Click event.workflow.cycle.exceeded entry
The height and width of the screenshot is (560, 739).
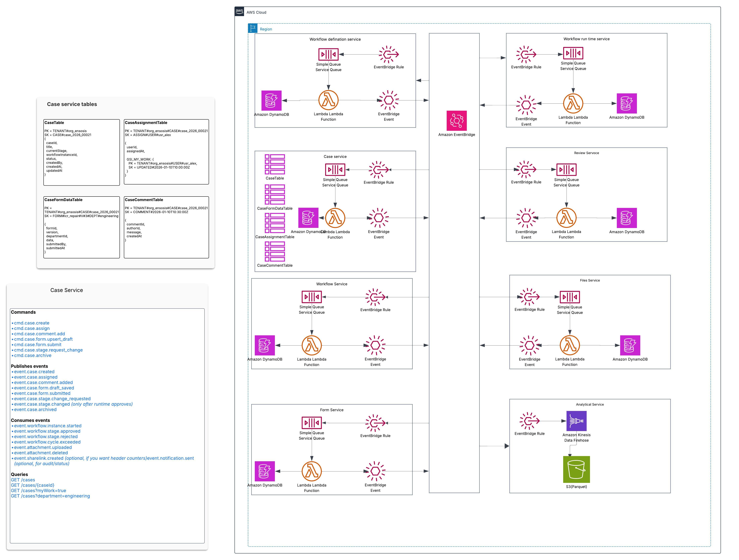pos(47,442)
